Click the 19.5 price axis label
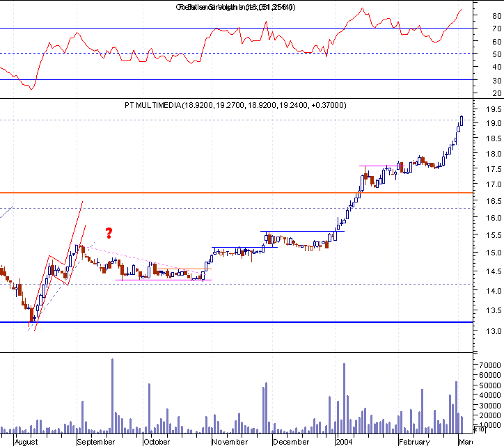The height and width of the screenshot is (446, 504). [x=494, y=109]
